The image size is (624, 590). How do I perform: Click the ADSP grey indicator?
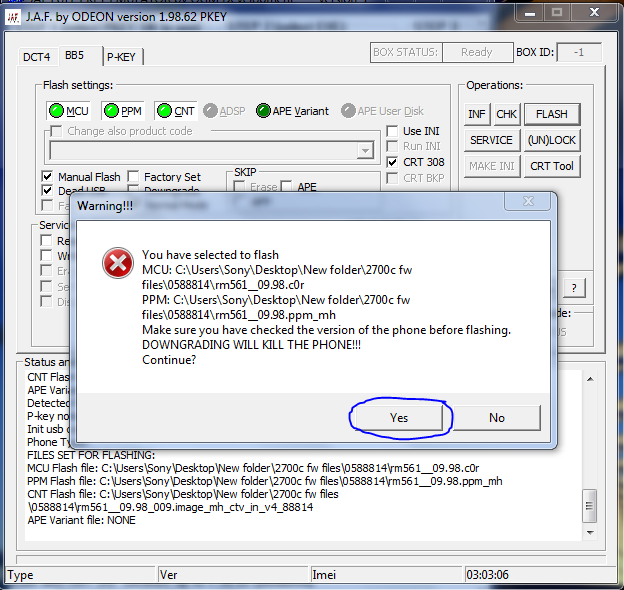224,111
